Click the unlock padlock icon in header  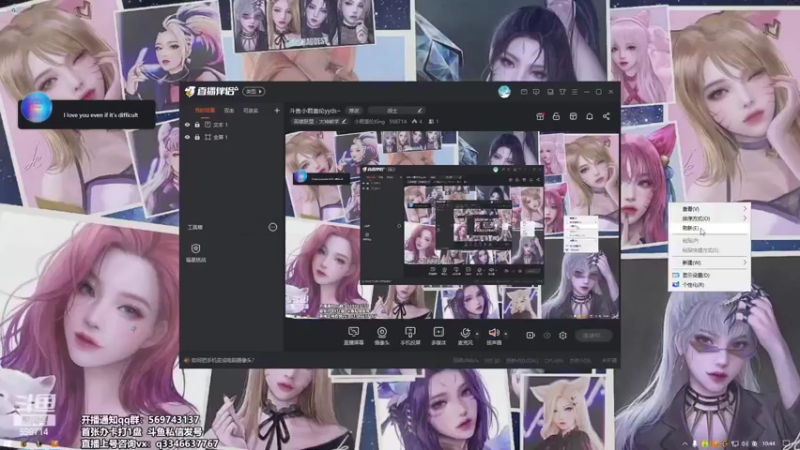pyautogui.click(x=556, y=116)
